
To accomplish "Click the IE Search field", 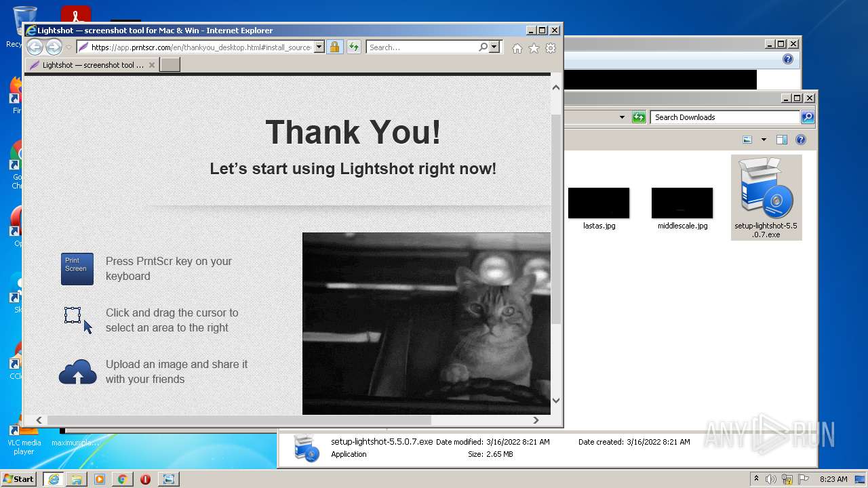I will (x=422, y=47).
